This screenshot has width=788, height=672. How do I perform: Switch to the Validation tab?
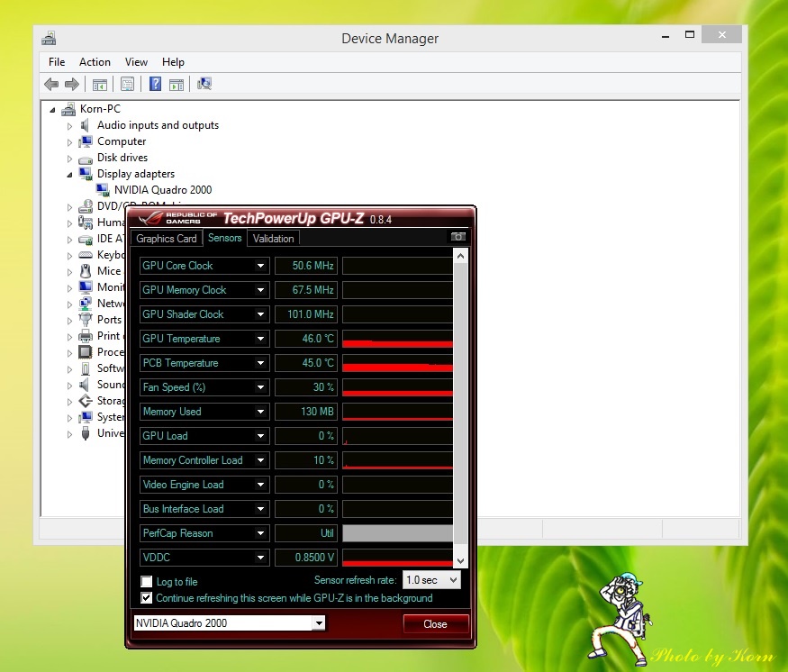274,238
